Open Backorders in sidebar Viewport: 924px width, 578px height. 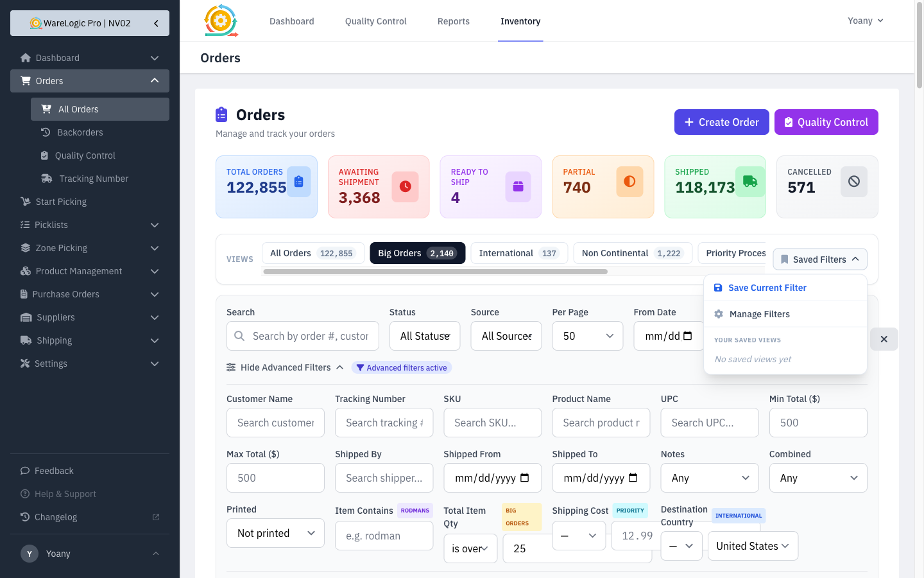[x=100, y=132]
